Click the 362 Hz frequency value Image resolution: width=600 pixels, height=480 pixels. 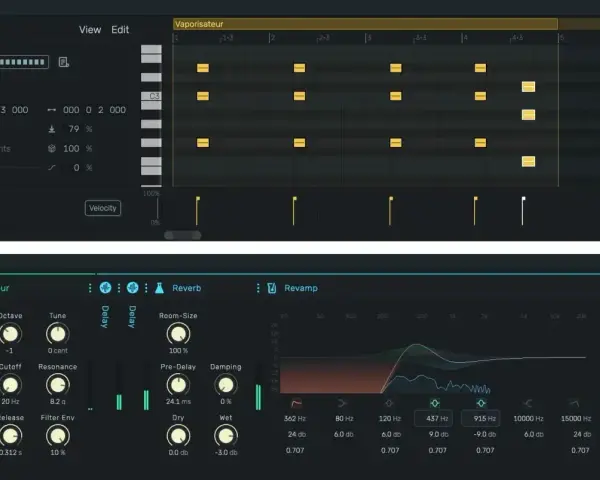point(295,418)
